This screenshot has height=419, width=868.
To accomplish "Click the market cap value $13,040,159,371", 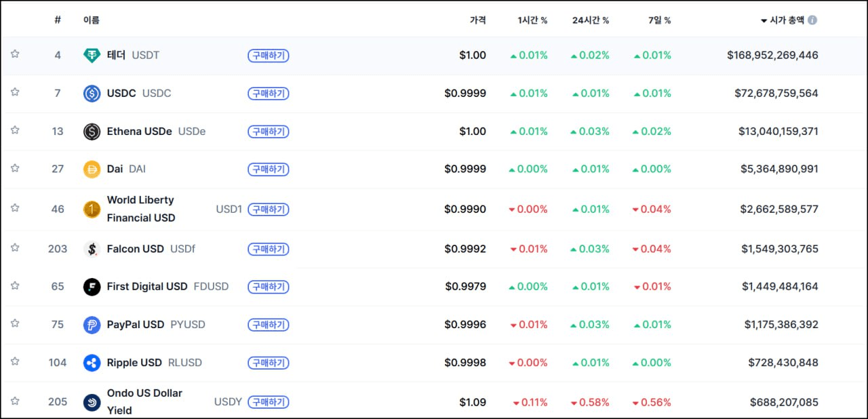I will pos(778,131).
